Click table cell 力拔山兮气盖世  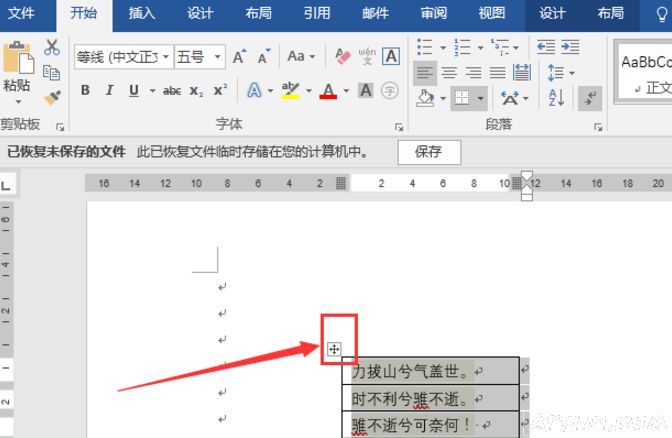coord(431,371)
